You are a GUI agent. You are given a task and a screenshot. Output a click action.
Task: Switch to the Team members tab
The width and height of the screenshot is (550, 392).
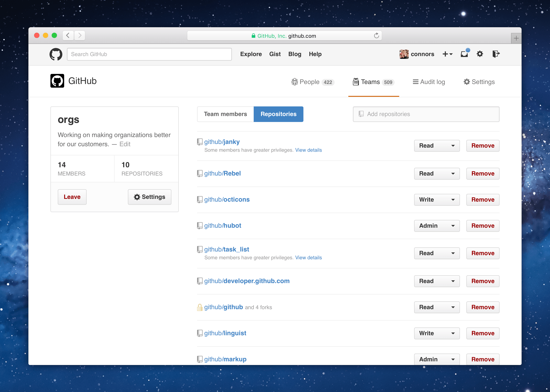pyautogui.click(x=225, y=114)
